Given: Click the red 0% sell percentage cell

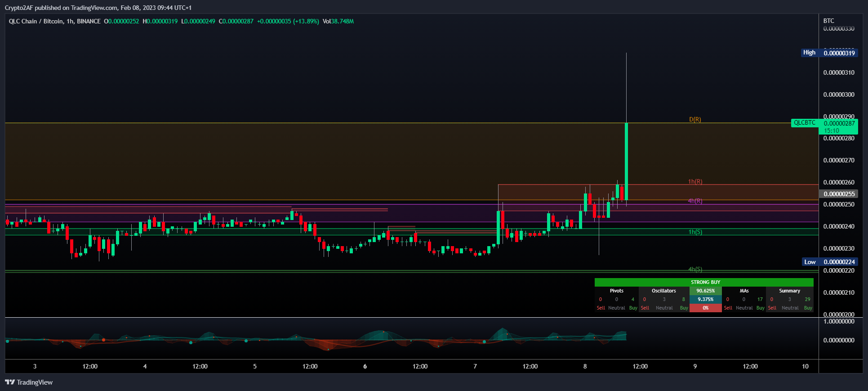Looking at the screenshot, I should coord(706,308).
